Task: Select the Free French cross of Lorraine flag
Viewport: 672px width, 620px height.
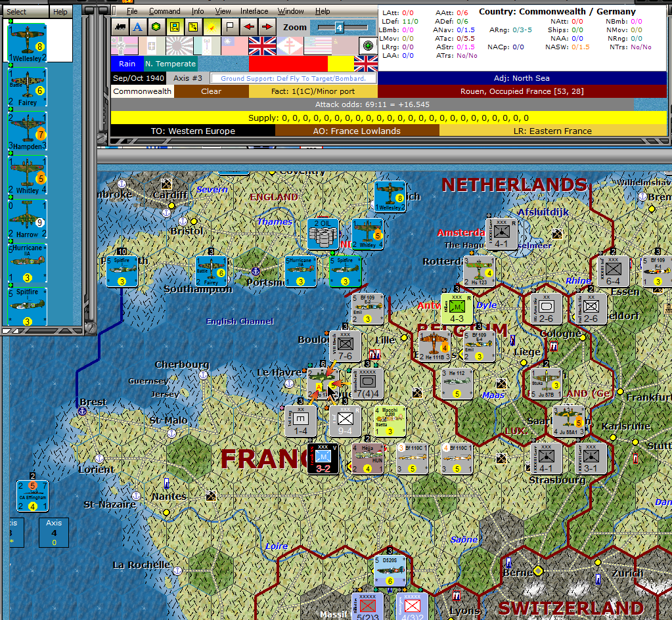Action: tap(290, 46)
